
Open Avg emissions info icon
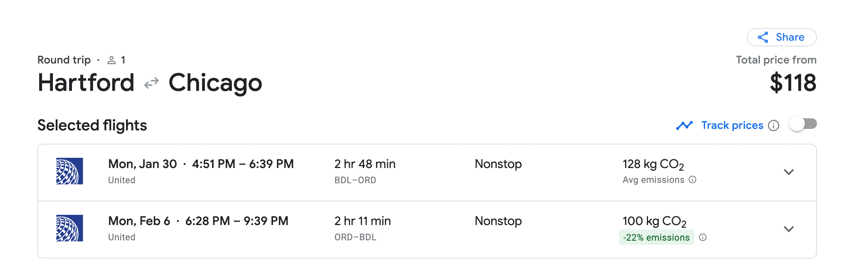click(693, 179)
